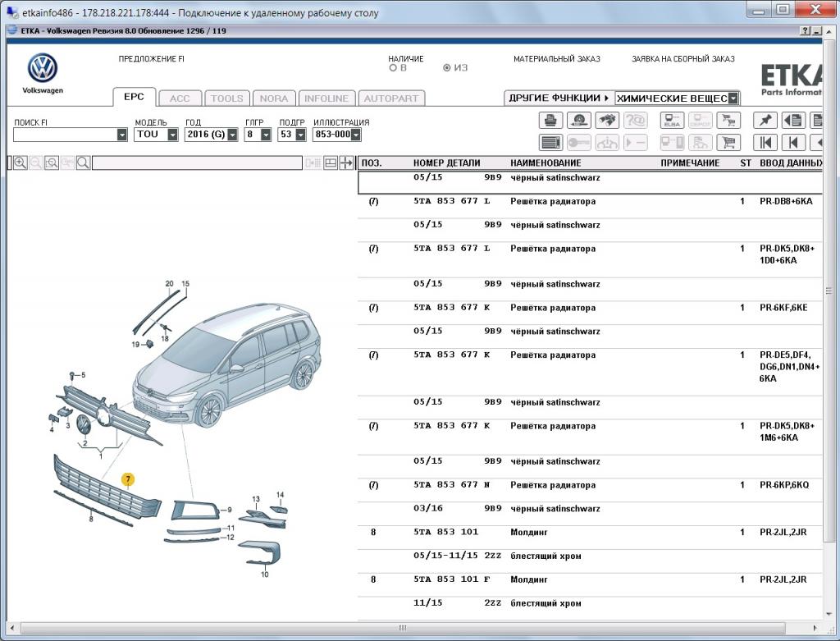Switch to the INFOLINE tab
The image size is (840, 641).
tap(326, 98)
